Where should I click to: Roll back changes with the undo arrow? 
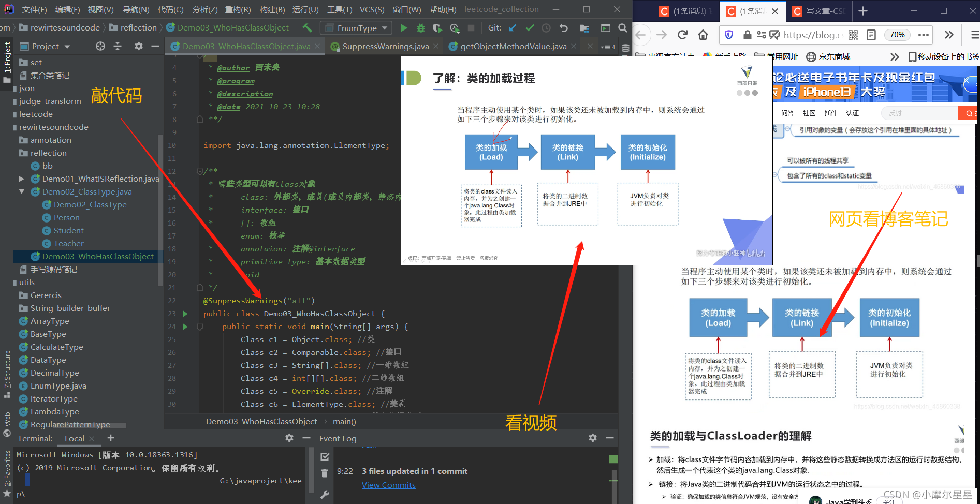(x=564, y=28)
